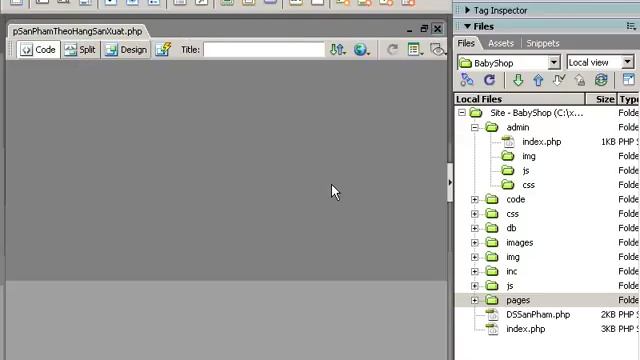
Task: Click the pages folder icon
Action: [492, 300]
